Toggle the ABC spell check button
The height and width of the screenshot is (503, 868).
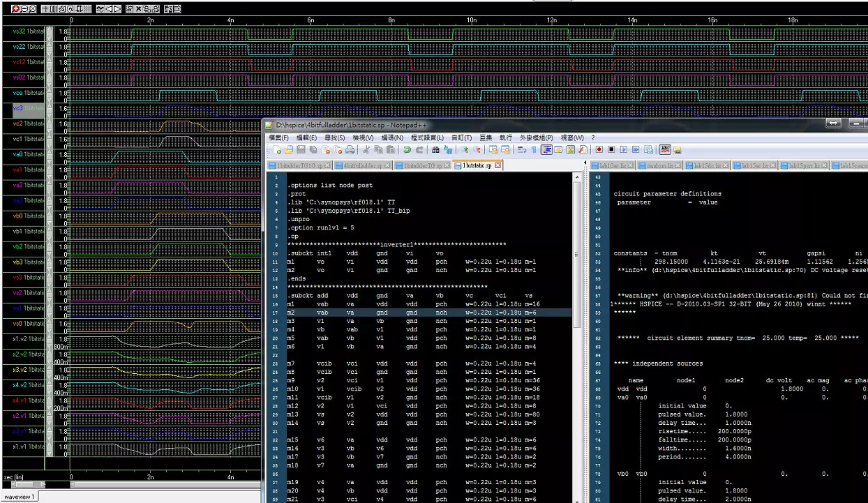point(665,150)
